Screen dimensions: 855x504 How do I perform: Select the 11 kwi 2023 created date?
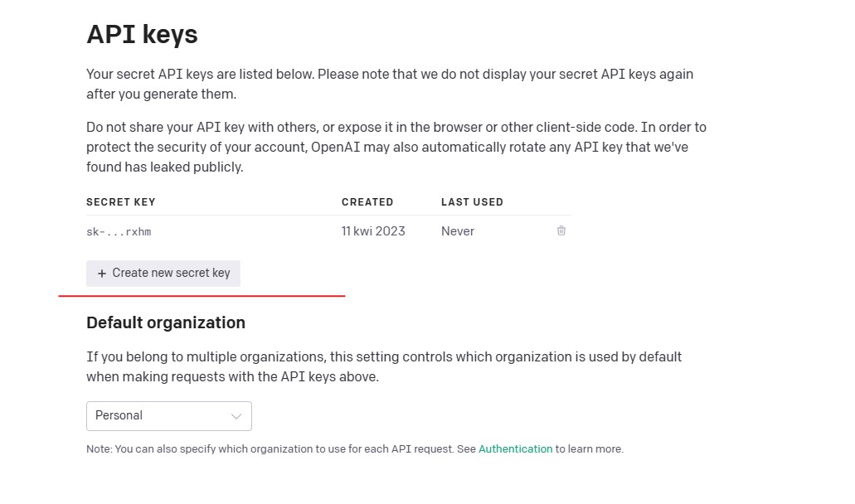point(373,231)
